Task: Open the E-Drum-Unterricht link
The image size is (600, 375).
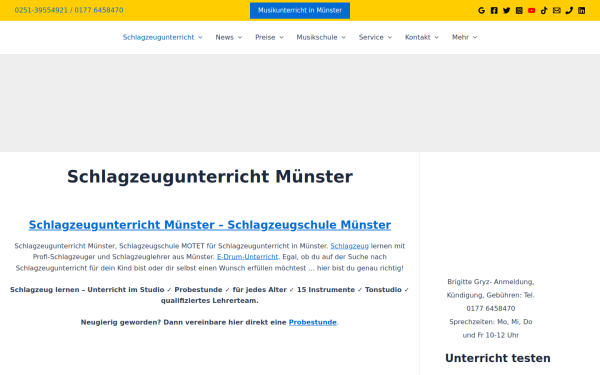Action: coord(248,257)
